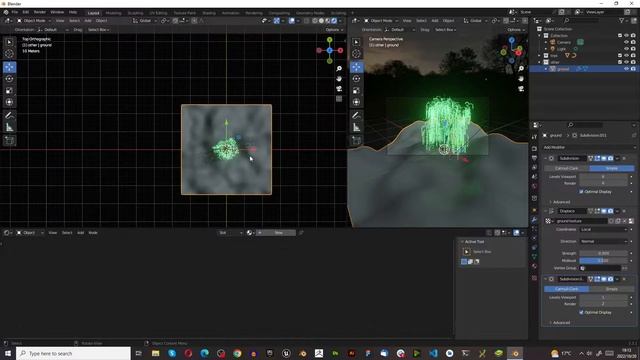Open the Render menu
Image resolution: width=640 pixels, height=360 pixels.
tap(40, 12)
